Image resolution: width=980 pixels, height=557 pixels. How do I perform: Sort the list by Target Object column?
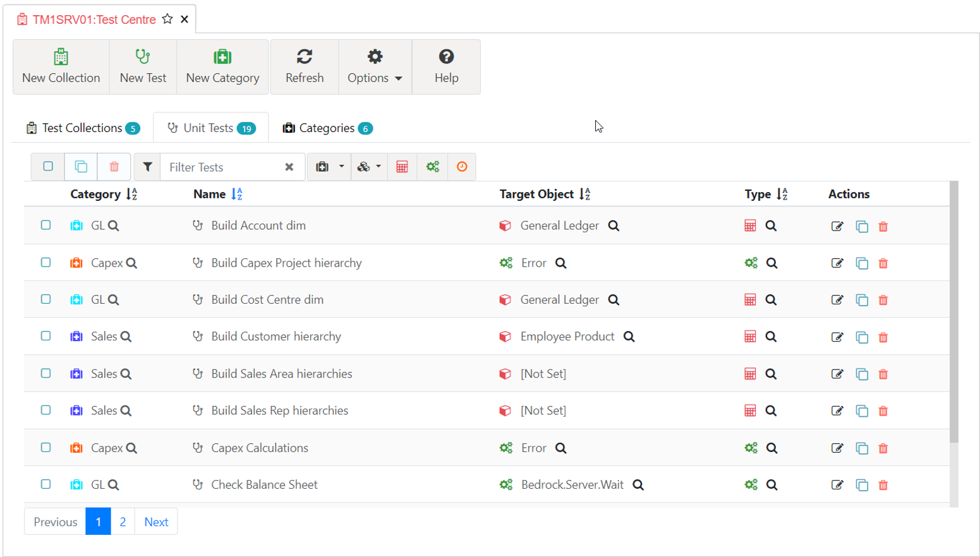pos(584,195)
